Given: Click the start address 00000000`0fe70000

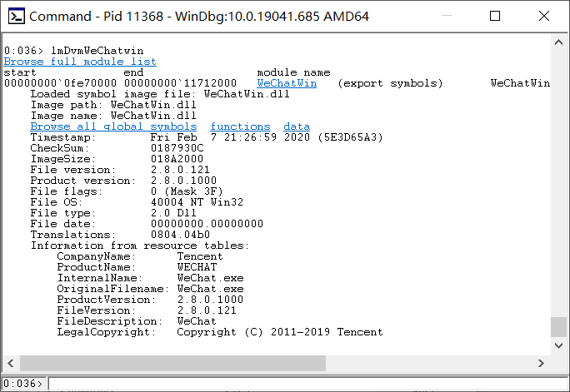Looking at the screenshot, I should pos(60,83).
